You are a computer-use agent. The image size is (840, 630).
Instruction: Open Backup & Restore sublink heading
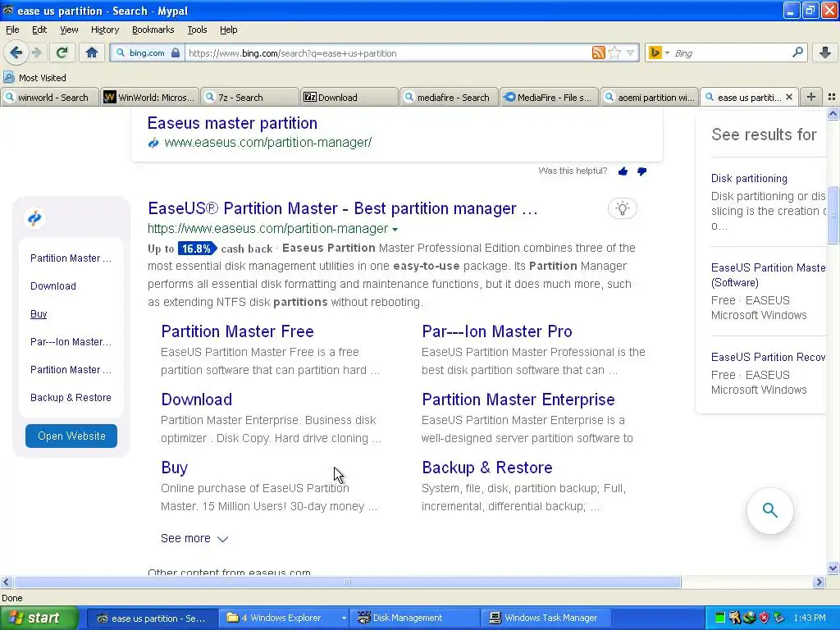tap(487, 468)
